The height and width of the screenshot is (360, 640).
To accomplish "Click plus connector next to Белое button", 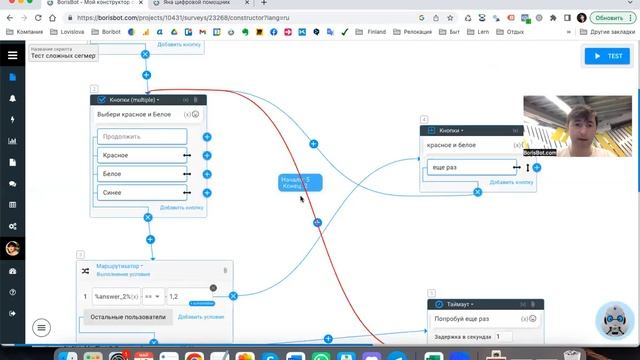I will pos(207,174).
